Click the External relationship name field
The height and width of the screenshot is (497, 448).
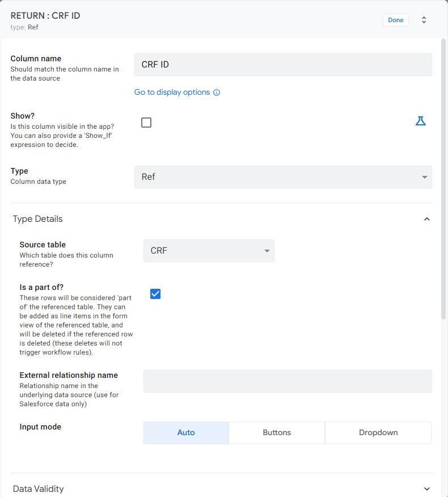point(288,381)
